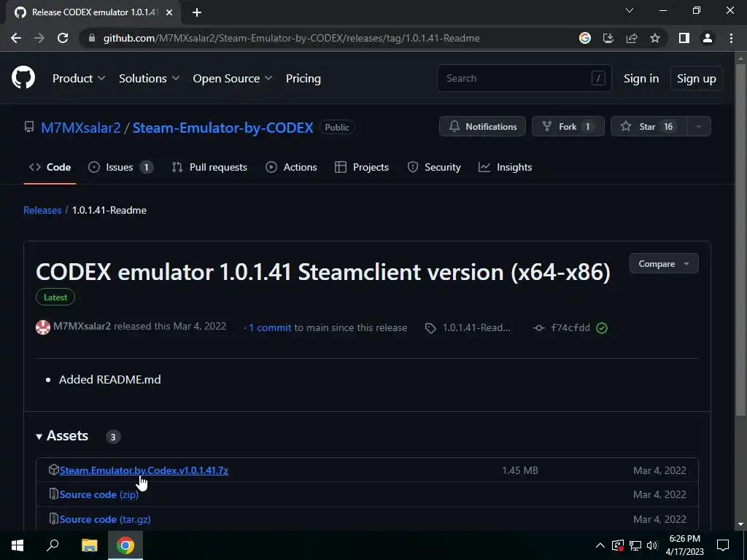Open the M7MXsalar2 user profile link

pyautogui.click(x=80, y=128)
